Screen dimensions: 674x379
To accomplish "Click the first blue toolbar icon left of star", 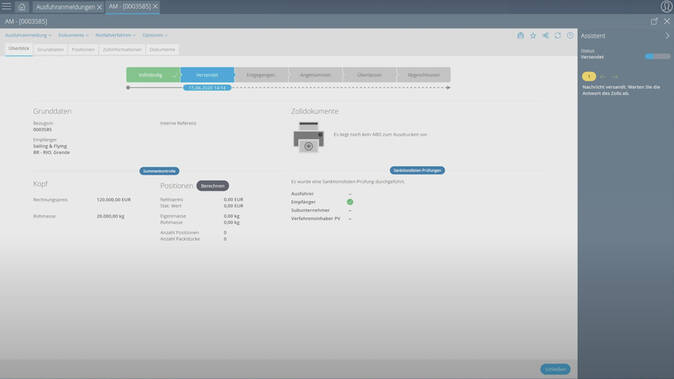I will pos(521,36).
